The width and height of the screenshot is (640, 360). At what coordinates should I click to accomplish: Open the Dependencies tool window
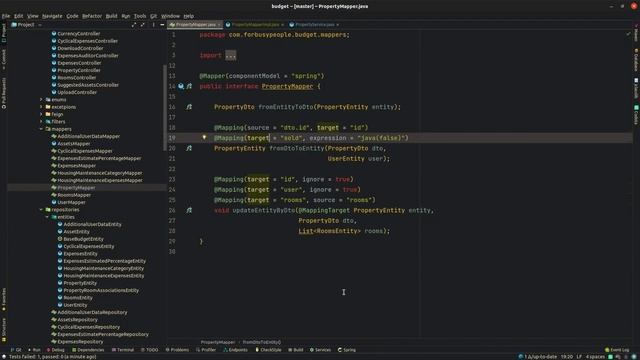coord(88,350)
